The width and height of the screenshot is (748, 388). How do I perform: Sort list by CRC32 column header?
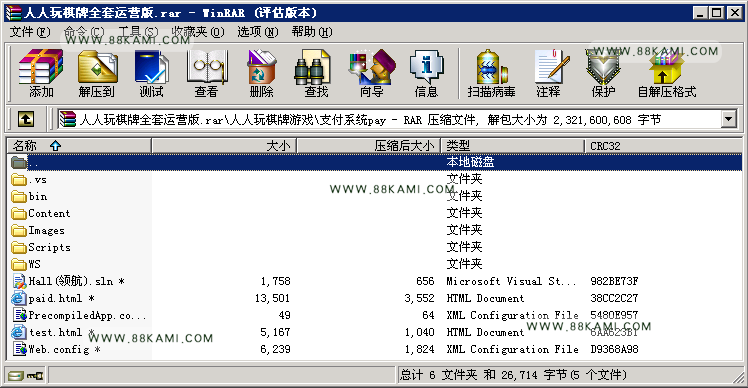(x=663, y=146)
